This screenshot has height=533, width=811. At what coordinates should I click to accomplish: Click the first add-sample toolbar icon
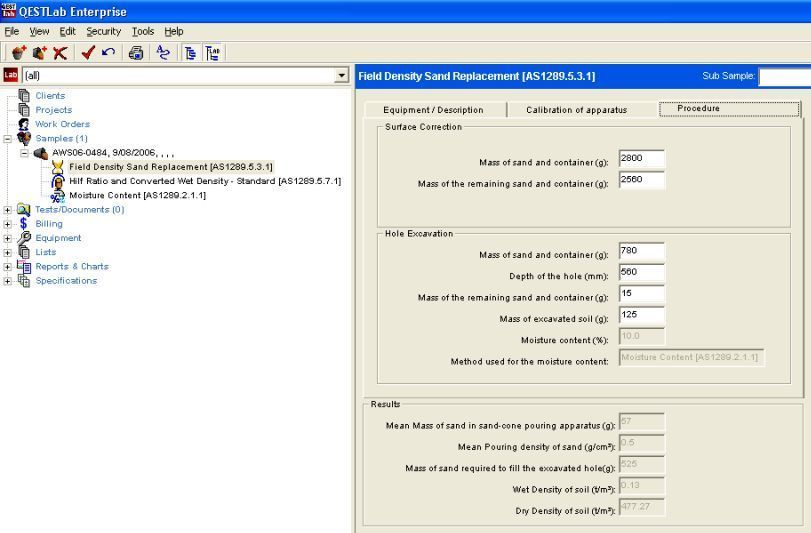pos(19,53)
